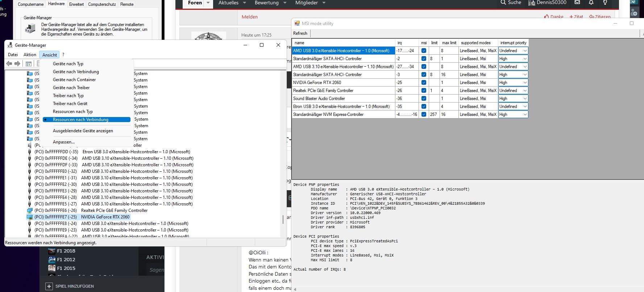Click NVIDIA GeForce RTX 2060 display adapter icon

click(x=30, y=217)
